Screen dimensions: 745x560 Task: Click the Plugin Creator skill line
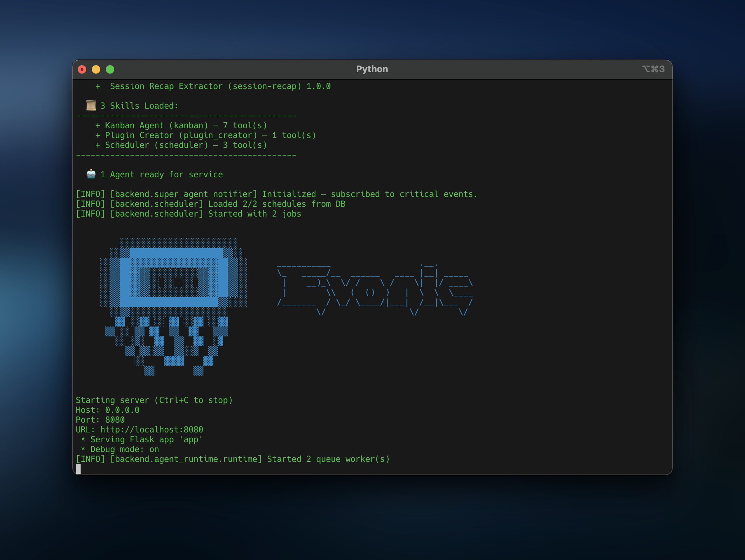tap(206, 135)
